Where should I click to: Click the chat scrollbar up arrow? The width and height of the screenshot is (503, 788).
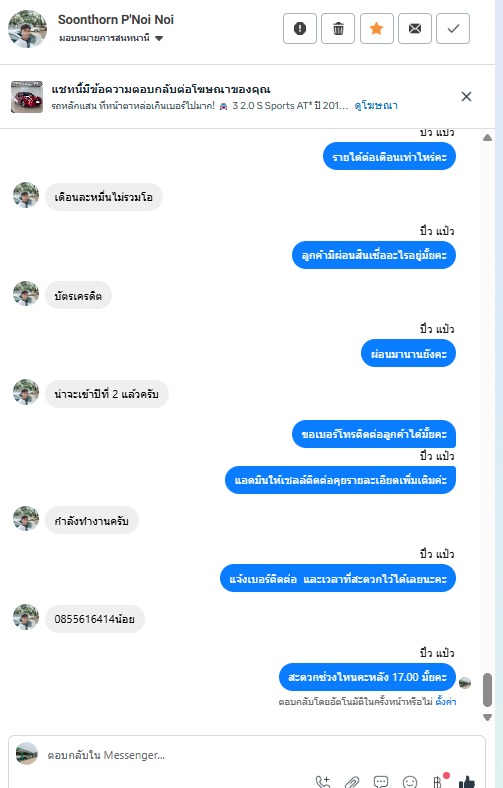coord(487,138)
